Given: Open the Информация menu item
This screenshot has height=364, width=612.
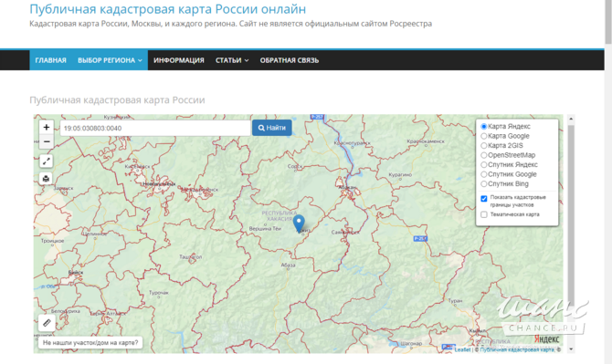Looking at the screenshot, I should pos(179,60).
